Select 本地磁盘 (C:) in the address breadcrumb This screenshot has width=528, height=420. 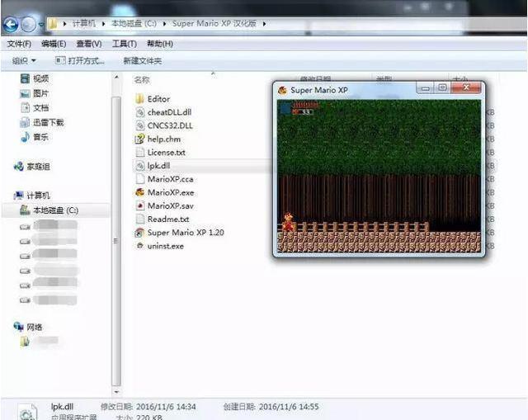134,24
